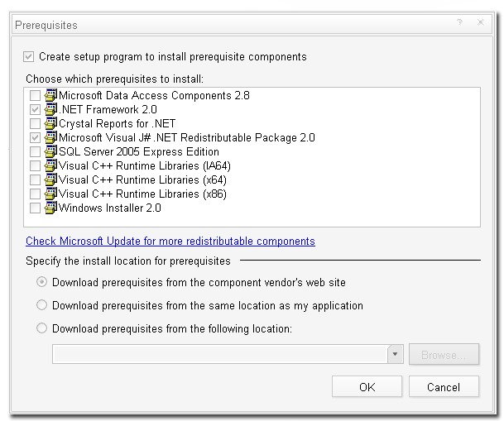This screenshot has height=421, width=504.
Task: Click the icon beside Visual C++ Runtime Libraries (IA64)
Action: coord(50,165)
